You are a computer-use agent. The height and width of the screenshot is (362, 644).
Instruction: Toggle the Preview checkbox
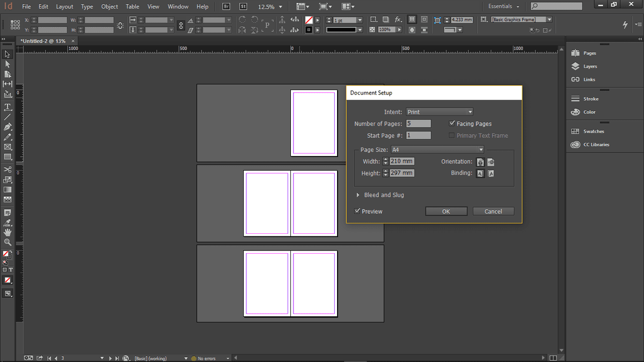(x=358, y=211)
